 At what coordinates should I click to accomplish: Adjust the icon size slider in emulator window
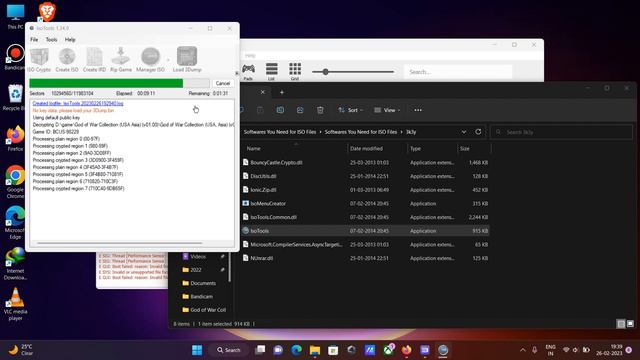tap(325, 72)
